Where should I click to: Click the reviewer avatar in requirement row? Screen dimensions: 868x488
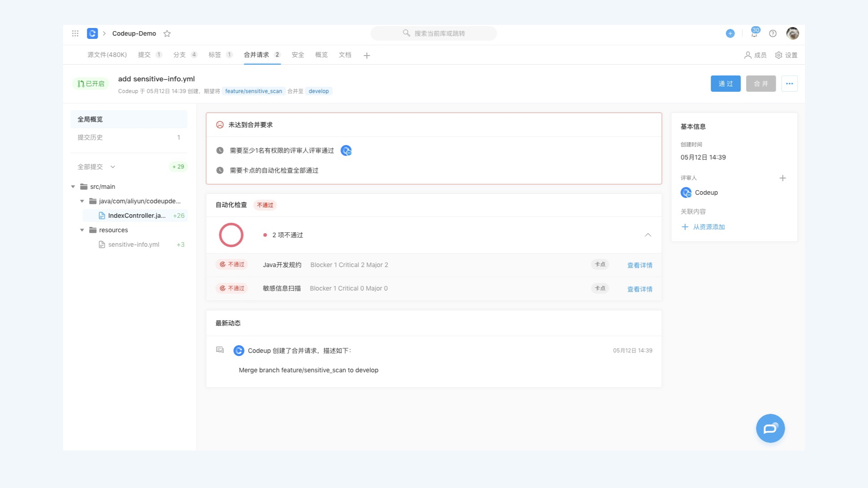pos(346,150)
